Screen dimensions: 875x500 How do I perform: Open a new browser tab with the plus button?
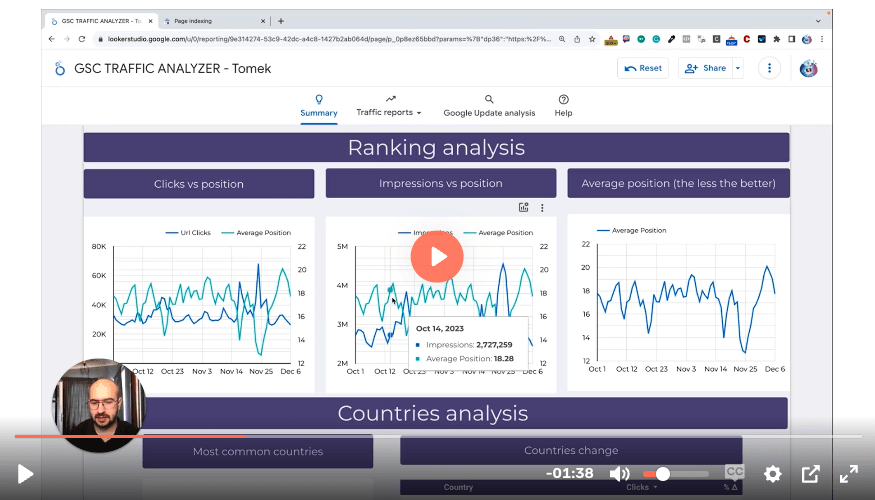[281, 21]
